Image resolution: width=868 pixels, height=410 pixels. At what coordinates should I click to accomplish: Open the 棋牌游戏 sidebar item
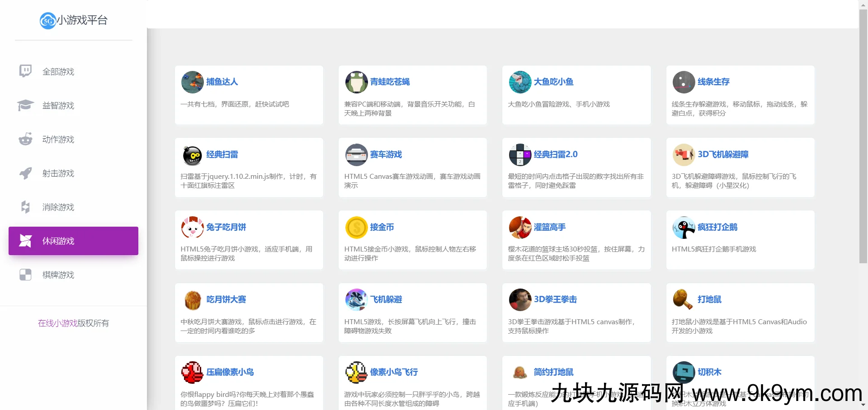58,275
